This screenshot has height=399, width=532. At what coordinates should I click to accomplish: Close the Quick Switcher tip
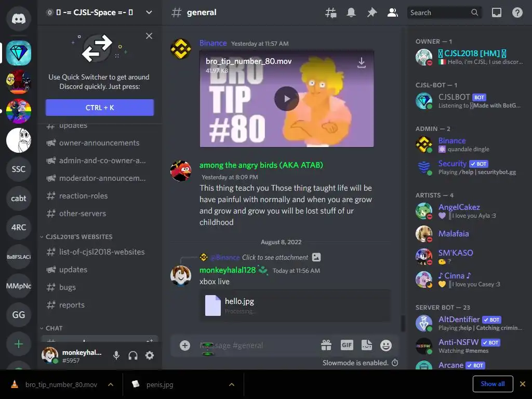(149, 36)
